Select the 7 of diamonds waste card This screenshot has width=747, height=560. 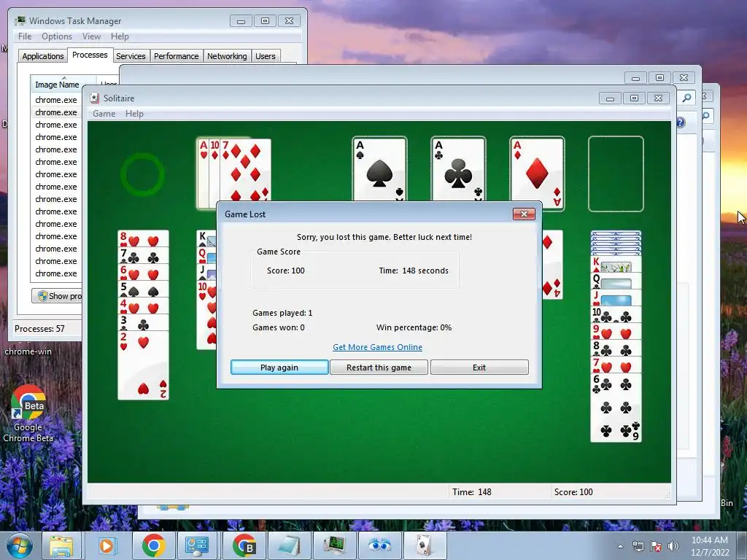pos(246,173)
